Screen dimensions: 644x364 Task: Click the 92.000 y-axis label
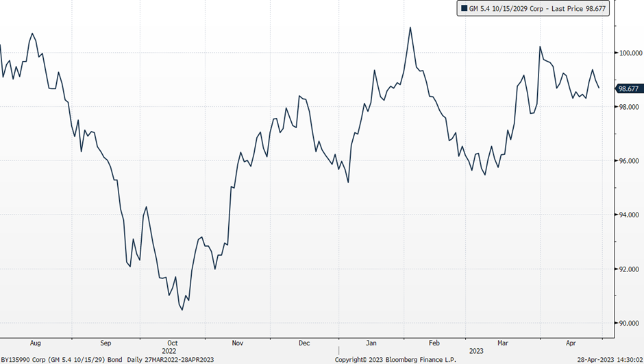(x=628, y=269)
